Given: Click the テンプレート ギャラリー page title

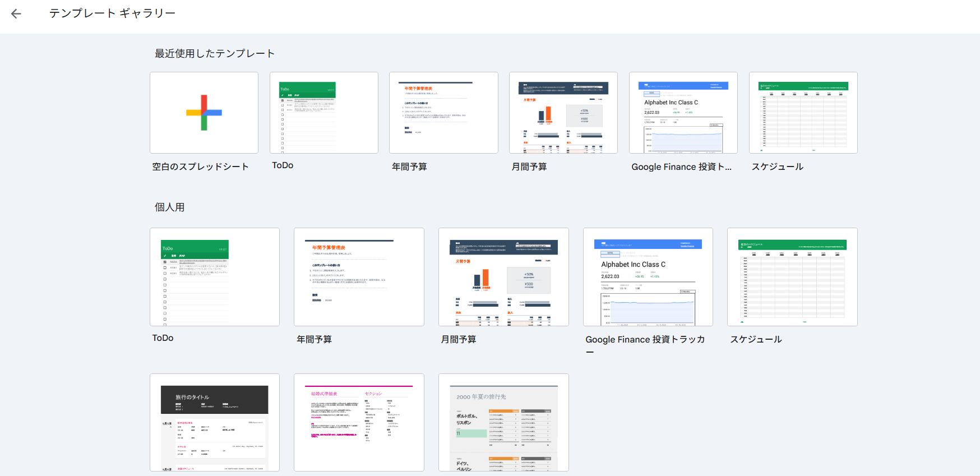Looking at the screenshot, I should coord(112,13).
